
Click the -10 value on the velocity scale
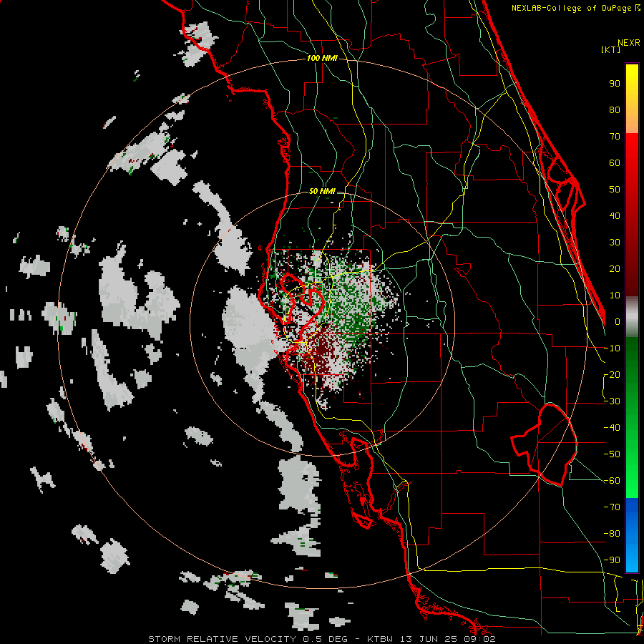(x=612, y=348)
